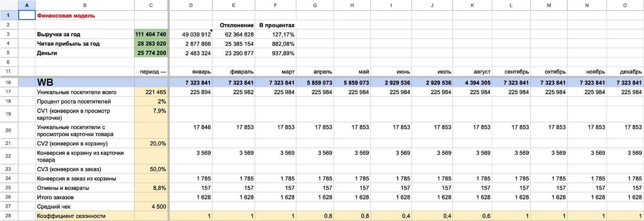Click the 'Отклонение' header cell
The width and height of the screenshot is (644, 221).
[234, 25]
